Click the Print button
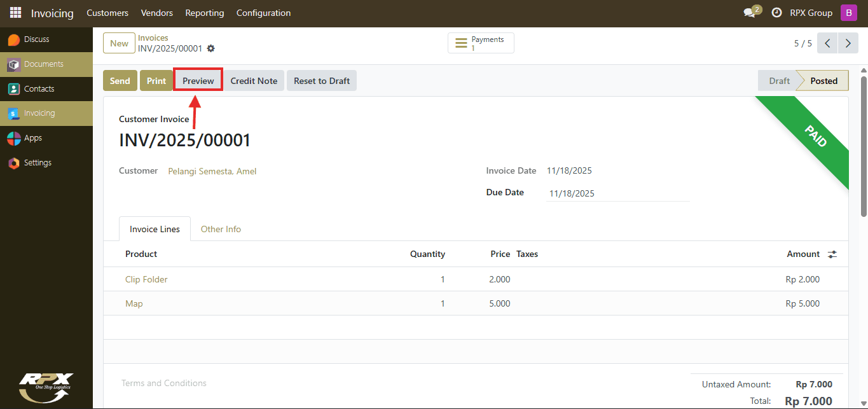 [x=156, y=81]
